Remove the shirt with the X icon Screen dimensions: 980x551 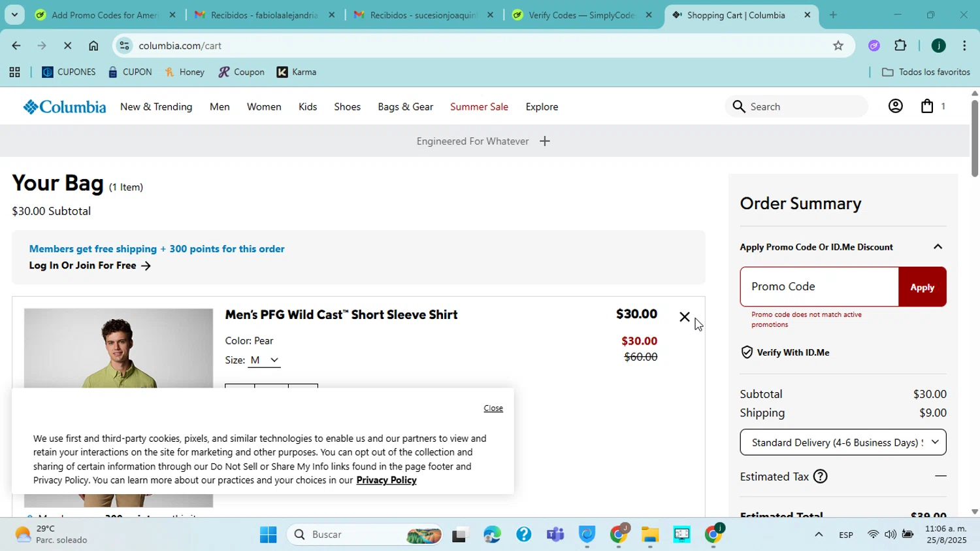point(684,317)
